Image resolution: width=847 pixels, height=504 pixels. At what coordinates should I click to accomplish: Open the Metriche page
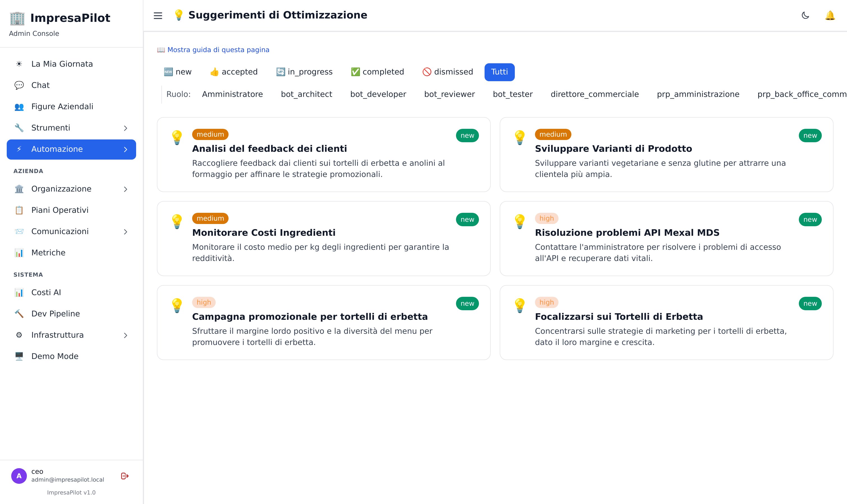point(71,253)
